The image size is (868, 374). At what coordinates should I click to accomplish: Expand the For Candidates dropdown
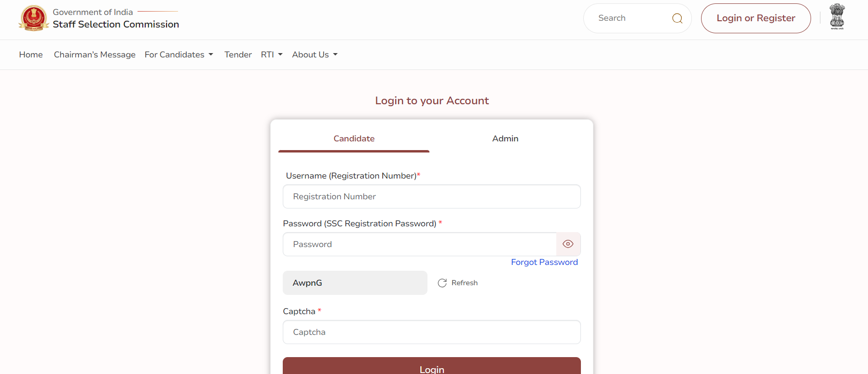tap(179, 55)
